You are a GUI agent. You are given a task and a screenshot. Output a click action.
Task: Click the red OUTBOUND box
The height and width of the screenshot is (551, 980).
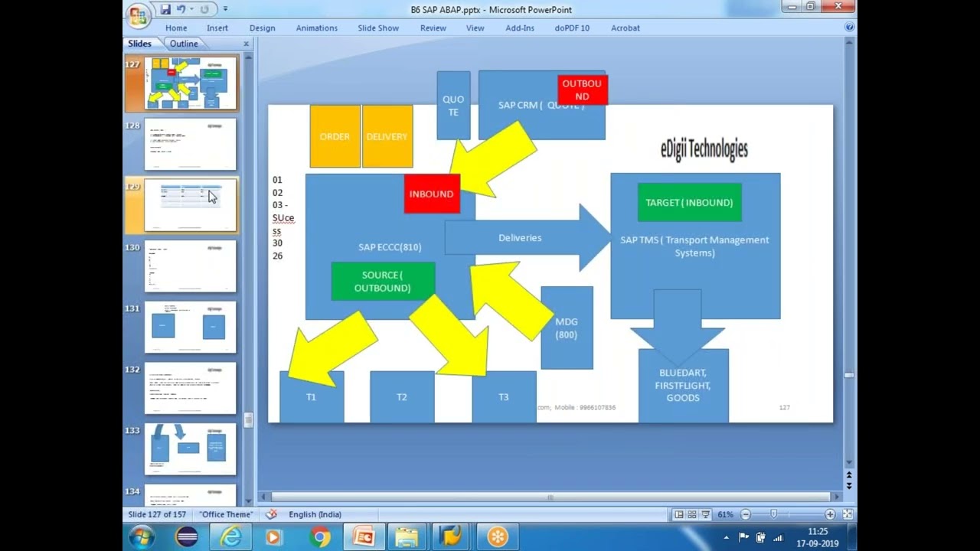[583, 90]
